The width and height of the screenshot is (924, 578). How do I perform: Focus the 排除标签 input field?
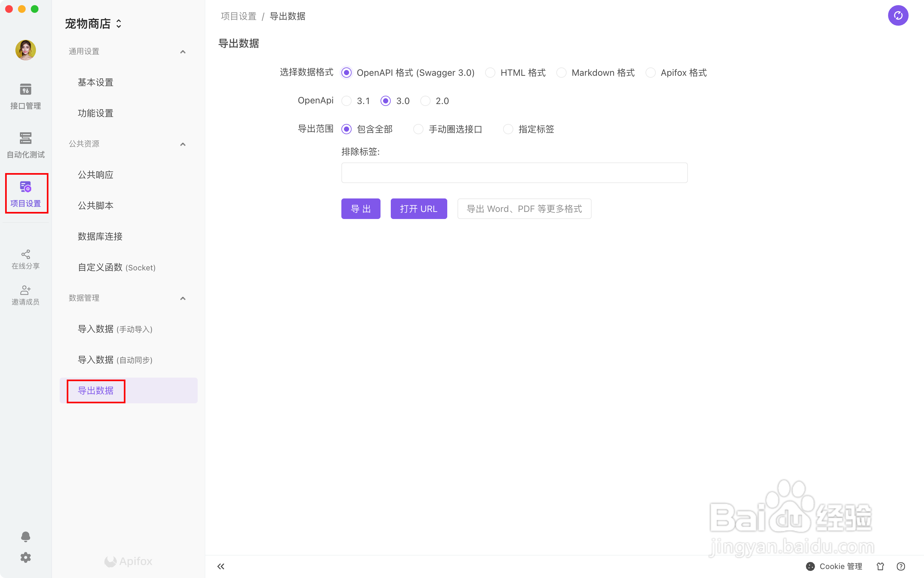click(x=514, y=173)
